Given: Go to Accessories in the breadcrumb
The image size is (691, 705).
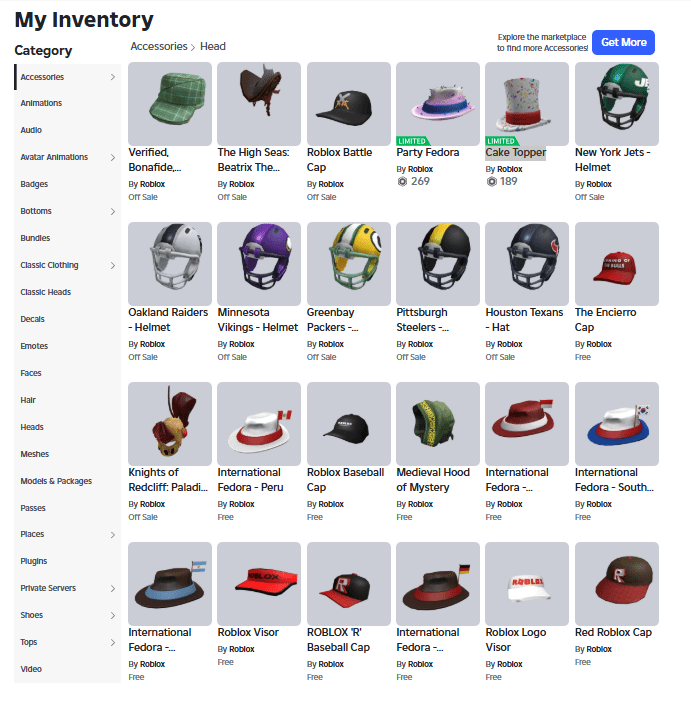Looking at the screenshot, I should (x=159, y=46).
